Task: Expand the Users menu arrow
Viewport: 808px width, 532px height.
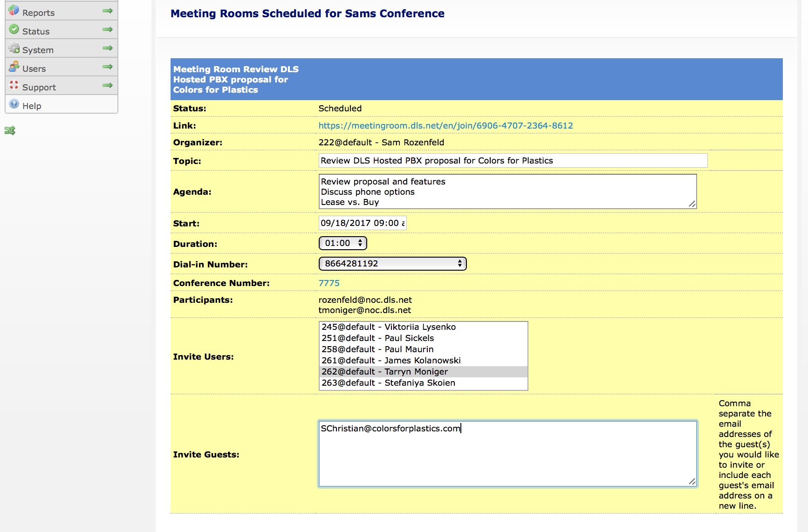Action: pyautogui.click(x=108, y=67)
